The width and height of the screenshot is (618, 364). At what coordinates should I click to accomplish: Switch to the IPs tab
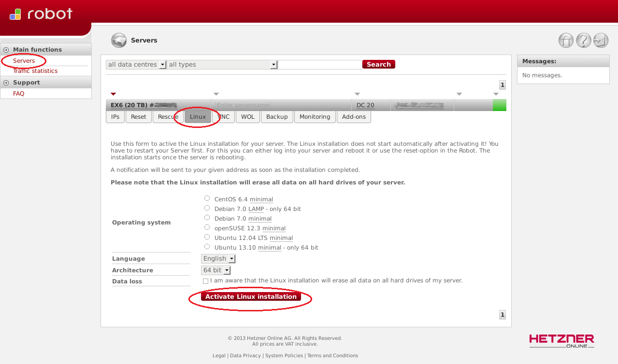[115, 117]
